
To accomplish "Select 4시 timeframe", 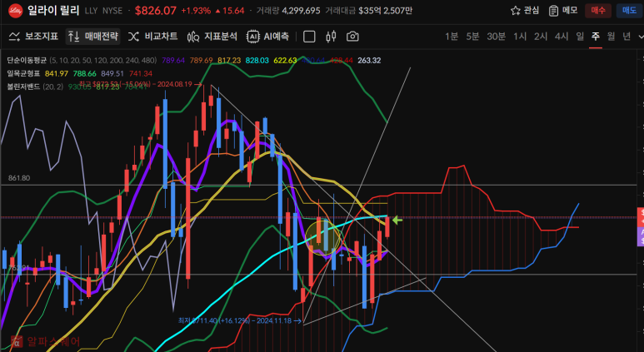I will tap(562, 37).
